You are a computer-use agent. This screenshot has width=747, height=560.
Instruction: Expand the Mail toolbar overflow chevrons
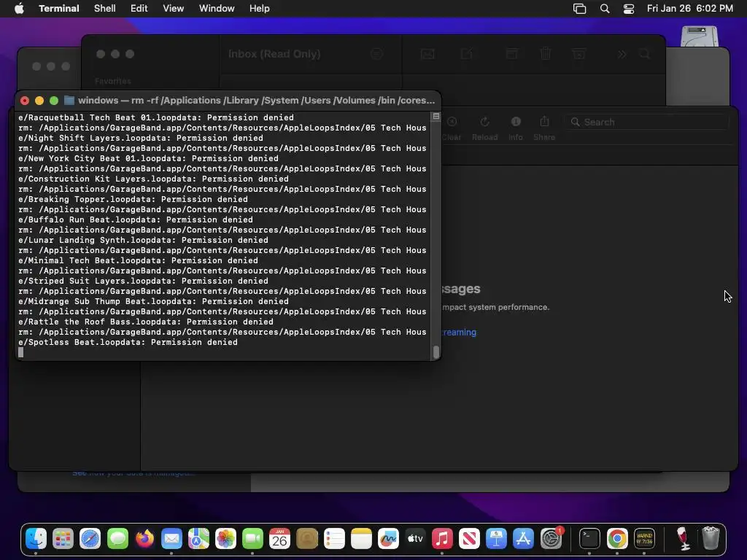point(622,54)
